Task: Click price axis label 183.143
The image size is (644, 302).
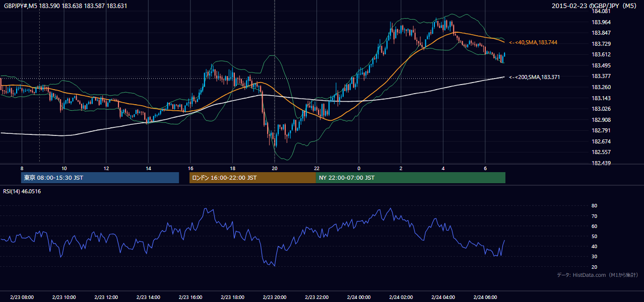Action: click(601, 98)
